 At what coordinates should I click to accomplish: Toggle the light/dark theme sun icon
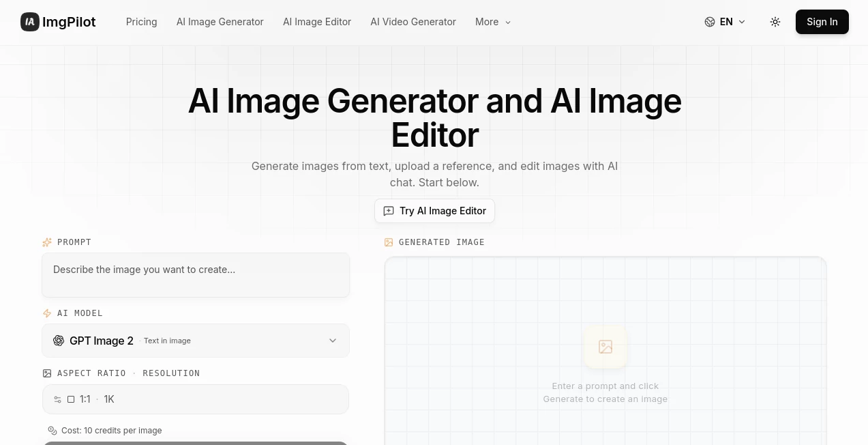[775, 22]
